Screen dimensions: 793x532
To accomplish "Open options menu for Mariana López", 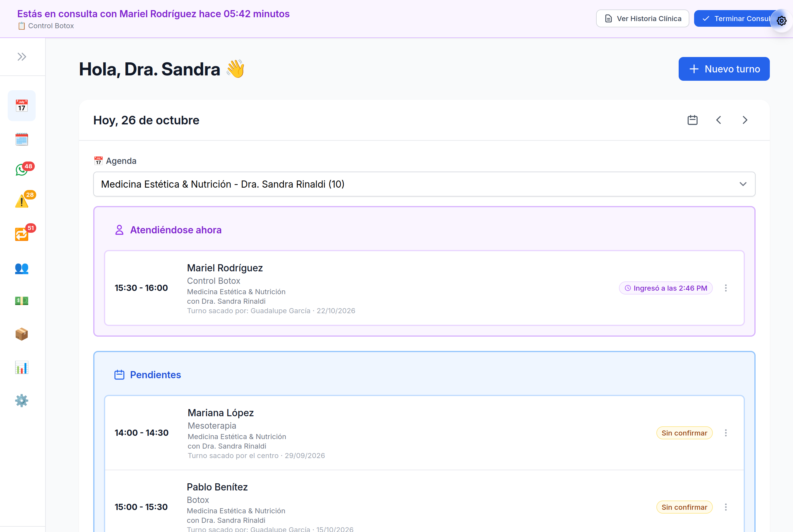I will 726,433.
